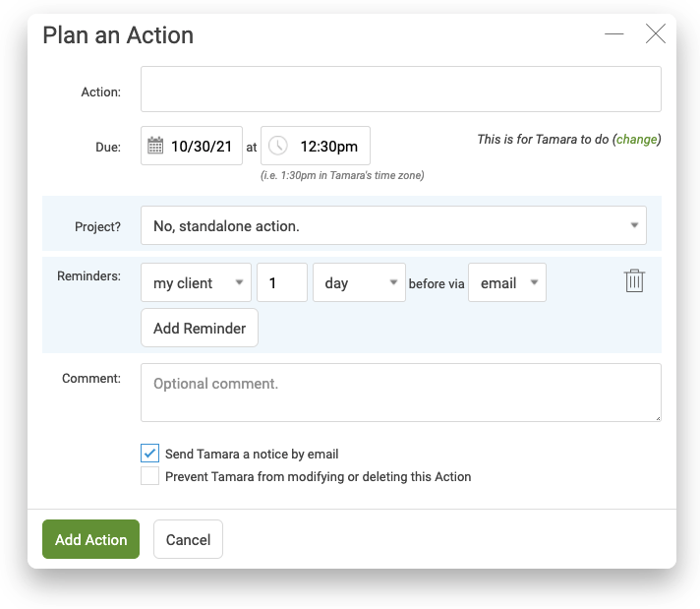Open the 'my client' reminder recipient dropdown

[196, 282]
